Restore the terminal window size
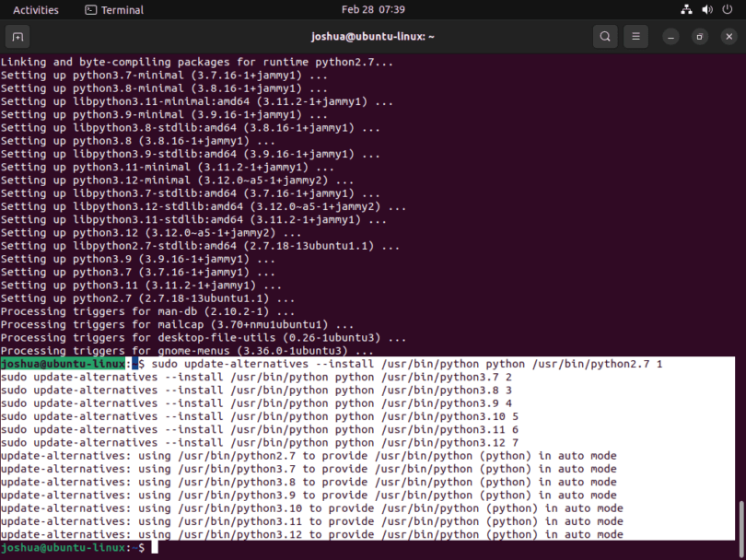 click(699, 36)
